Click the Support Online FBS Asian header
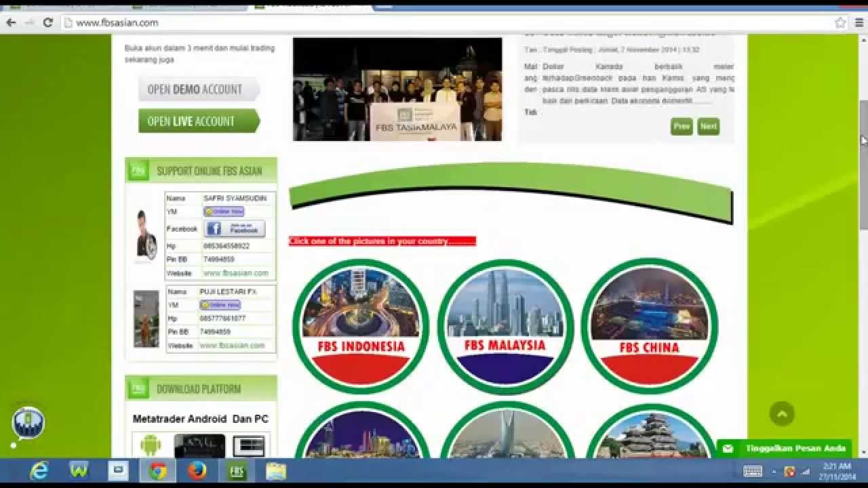Viewport: 868px width, 488px height. pyautogui.click(x=201, y=171)
